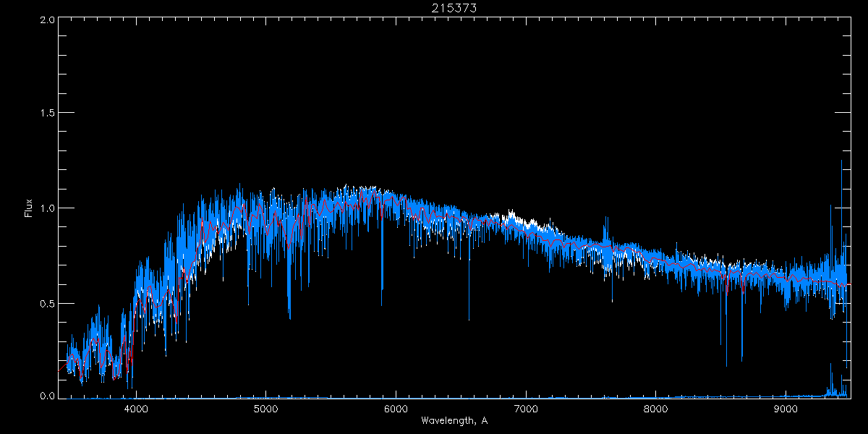
Task: Click the plot title 215373
Action: (x=454, y=7)
